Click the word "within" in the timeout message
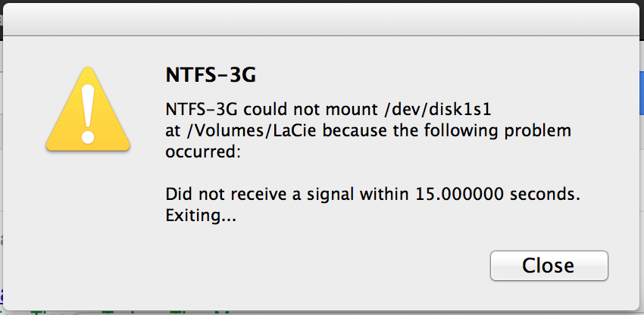 [x=384, y=195]
